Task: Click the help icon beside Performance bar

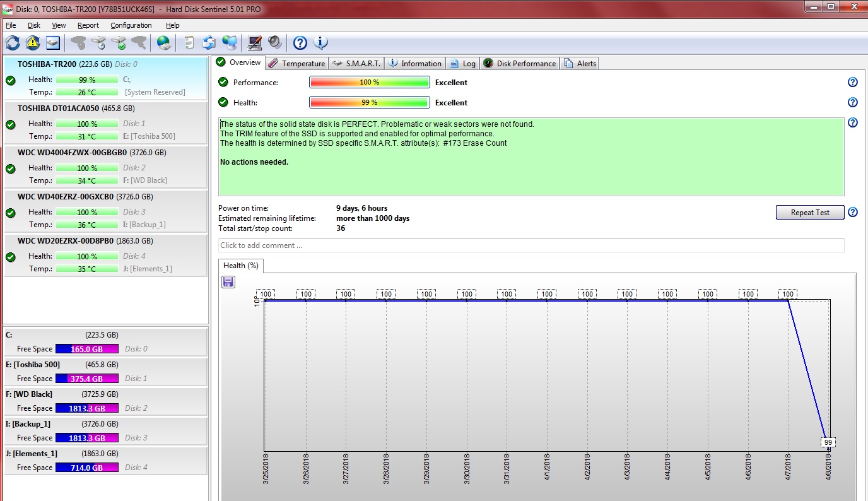Action: click(x=853, y=82)
